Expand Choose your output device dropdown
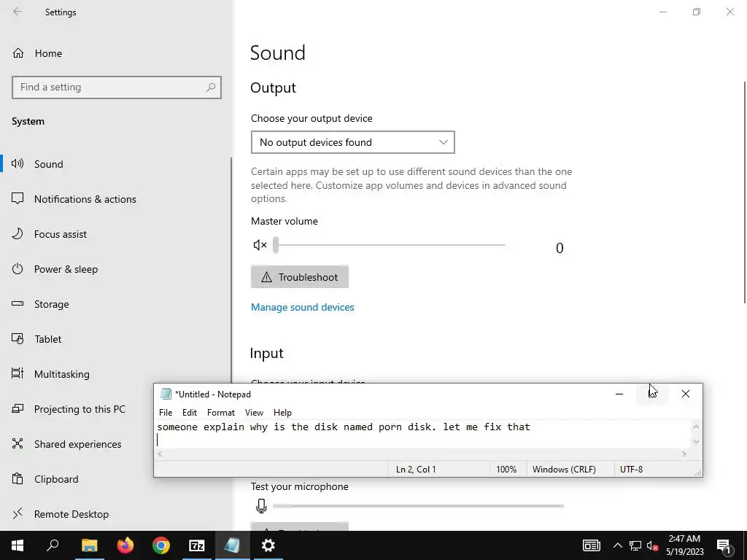Viewport: 747px width, 560px height. click(x=352, y=142)
